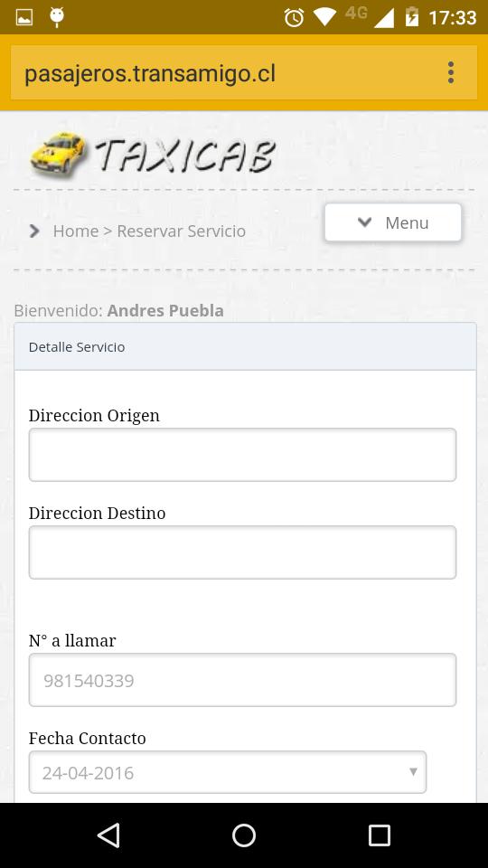Click the Reservar Servicio breadcrumb
The width and height of the screenshot is (488, 868).
tap(182, 231)
